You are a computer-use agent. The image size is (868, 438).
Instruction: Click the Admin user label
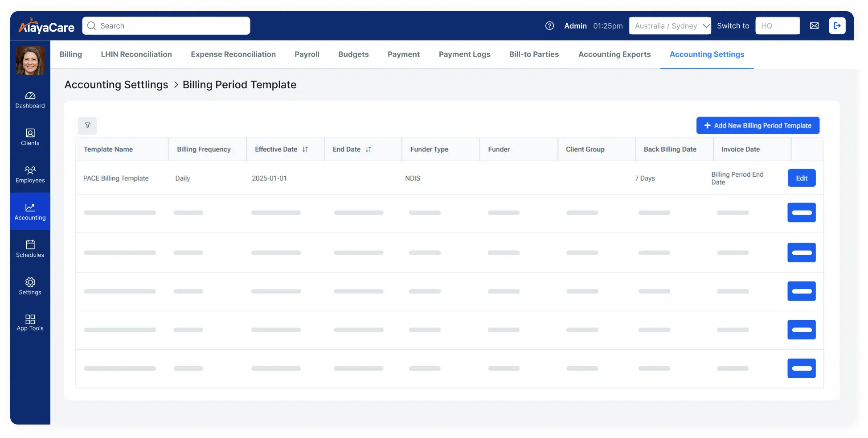pos(575,26)
